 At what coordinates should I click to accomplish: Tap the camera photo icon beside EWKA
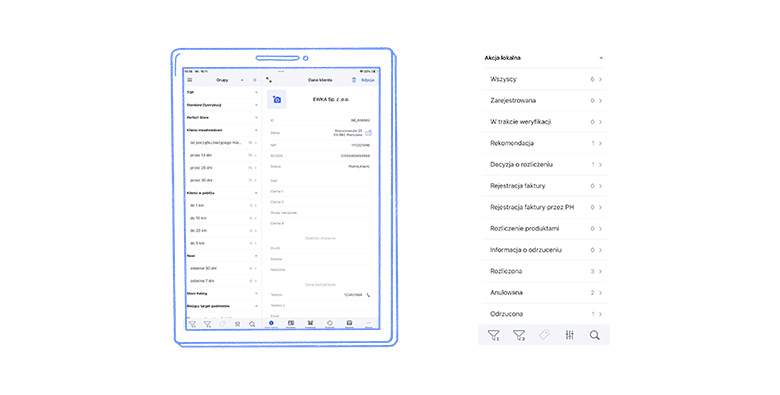point(277,99)
